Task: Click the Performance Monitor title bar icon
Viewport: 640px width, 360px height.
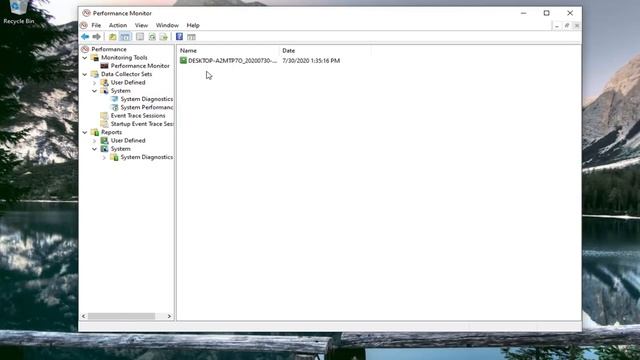Action: (86, 13)
